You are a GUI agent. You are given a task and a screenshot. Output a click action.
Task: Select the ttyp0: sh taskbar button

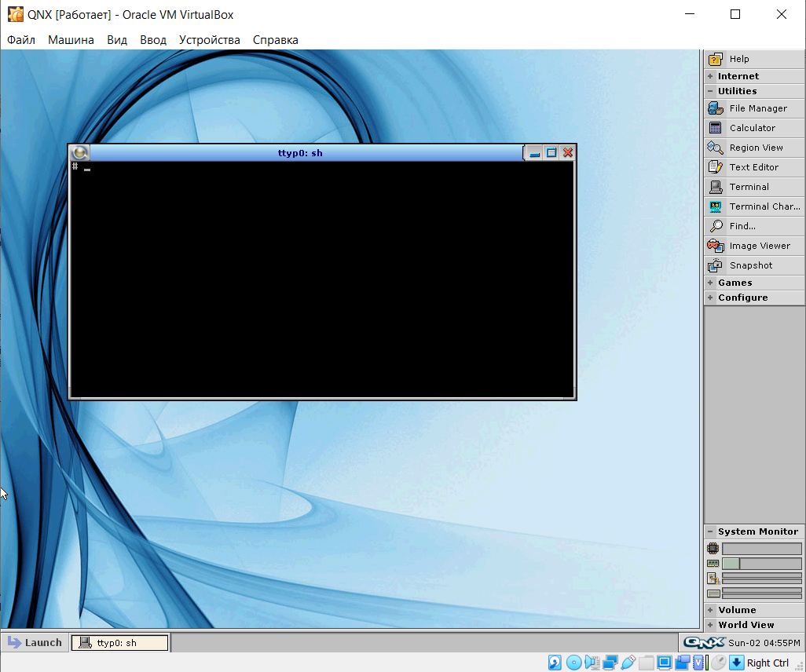tap(119, 643)
